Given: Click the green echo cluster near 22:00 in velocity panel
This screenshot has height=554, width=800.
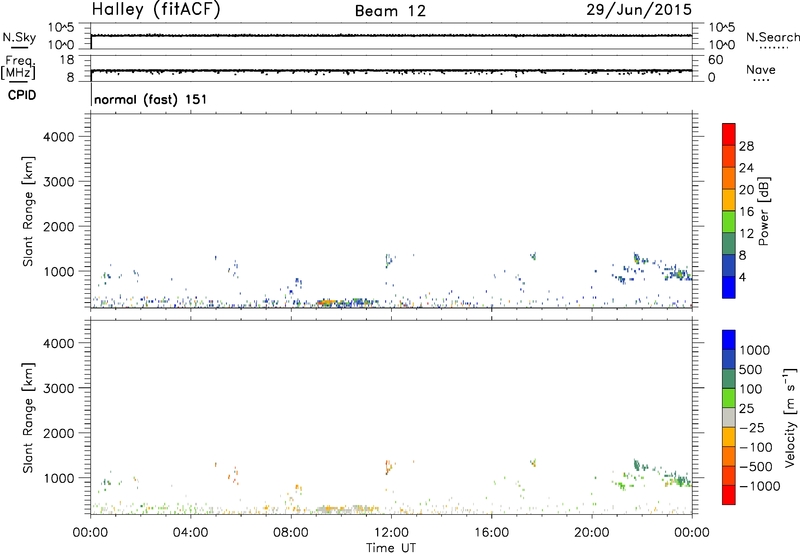Looking at the screenshot, I should point(637,465).
